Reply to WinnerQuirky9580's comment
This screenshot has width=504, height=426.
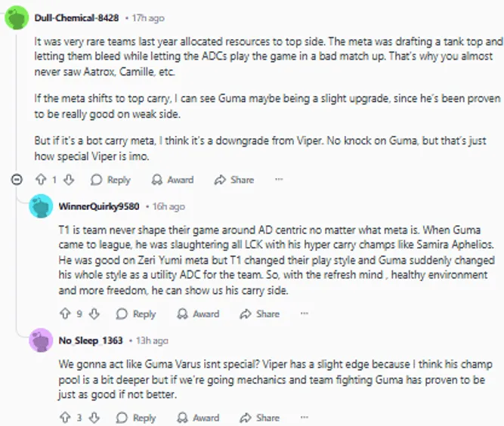137,313
